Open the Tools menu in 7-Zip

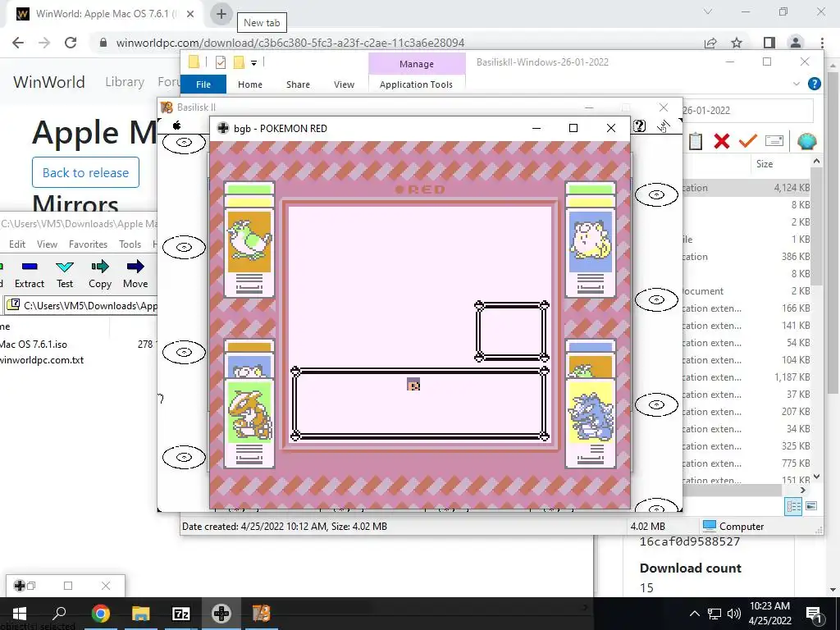(130, 244)
